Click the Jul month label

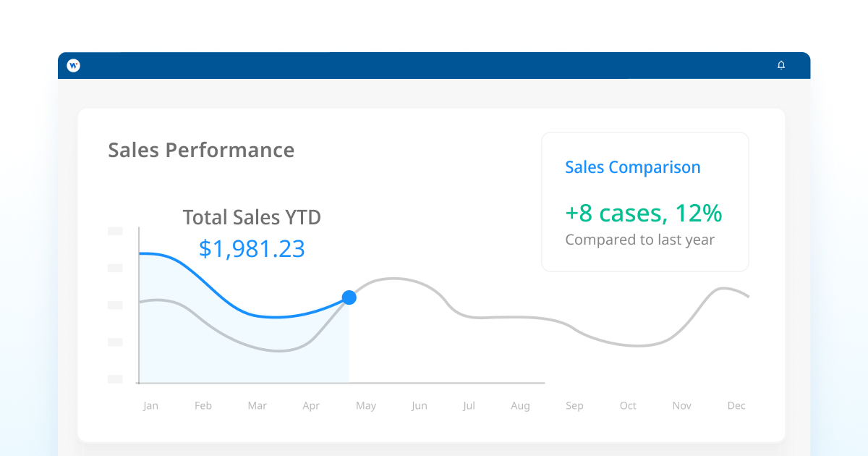[x=469, y=406]
